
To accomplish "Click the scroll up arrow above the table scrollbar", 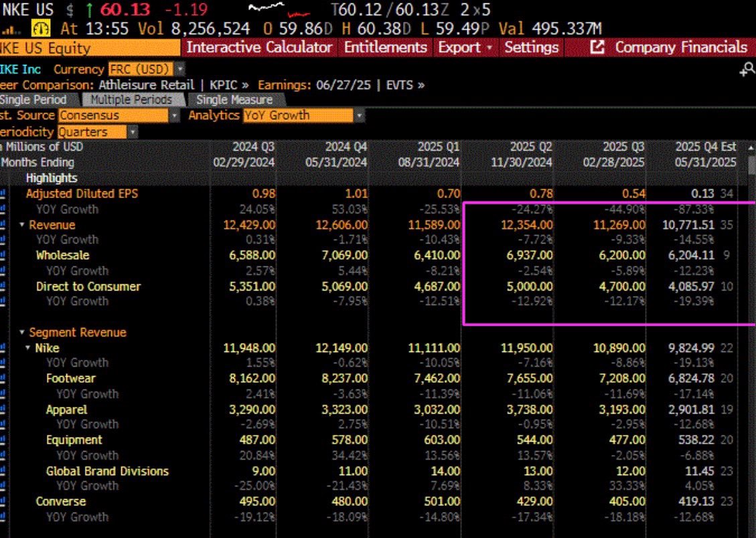I will tap(751, 147).
